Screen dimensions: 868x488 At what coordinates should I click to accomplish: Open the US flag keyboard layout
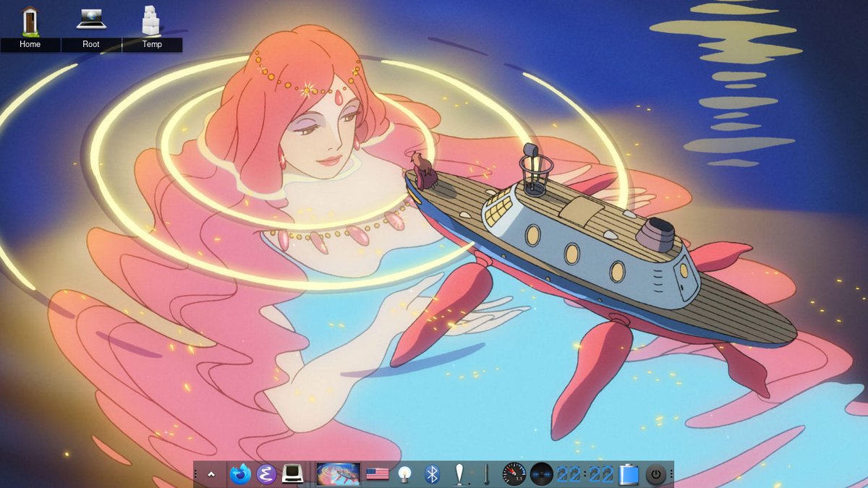click(378, 474)
